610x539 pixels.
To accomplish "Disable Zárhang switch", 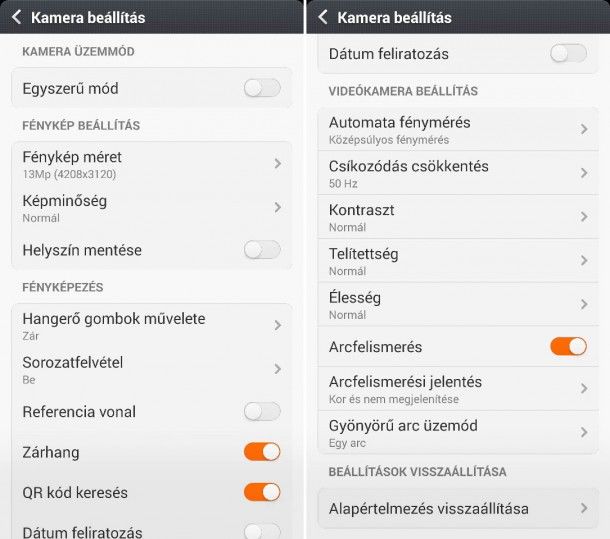I will click(x=262, y=452).
